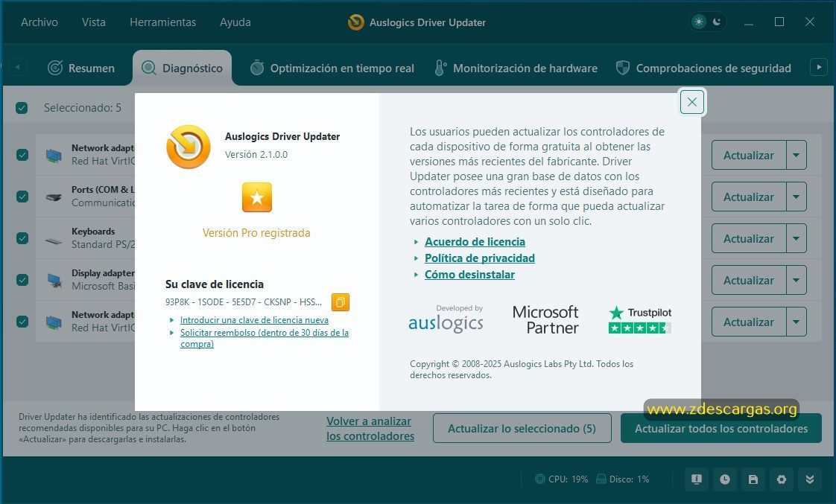Select the Diagnóstico tab
The height and width of the screenshot is (504, 836).
pos(183,68)
